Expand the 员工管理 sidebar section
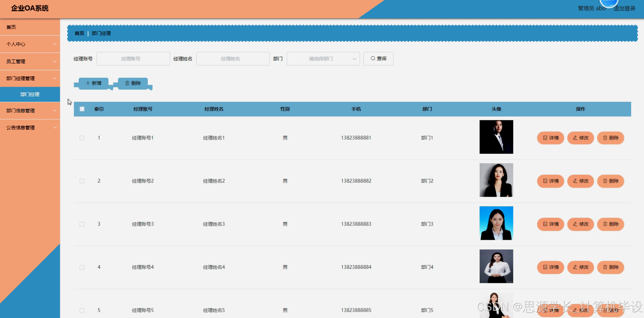Viewport: 644px width, 318px height. pyautogui.click(x=30, y=61)
